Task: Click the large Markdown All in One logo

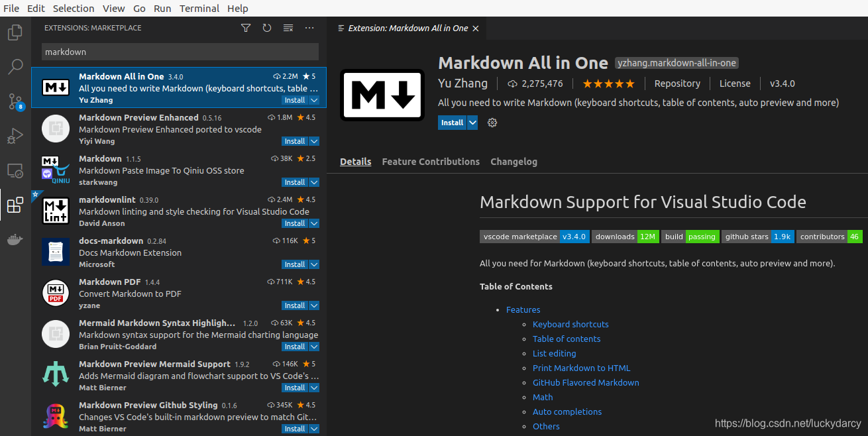Action: tap(382, 95)
